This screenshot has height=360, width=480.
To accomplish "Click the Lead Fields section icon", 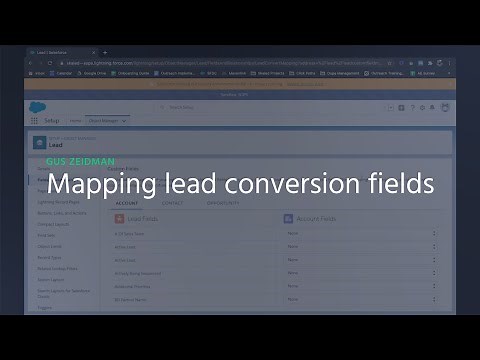I will [119, 219].
